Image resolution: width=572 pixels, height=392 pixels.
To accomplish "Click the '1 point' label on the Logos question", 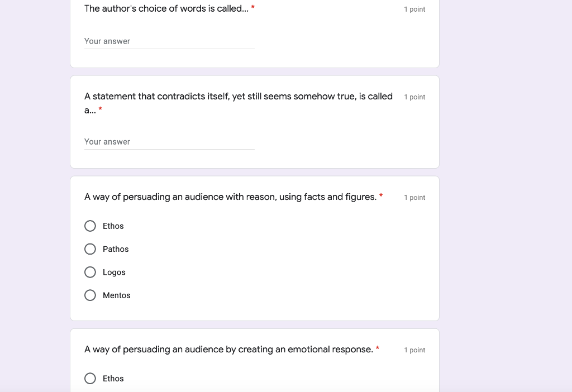I will 414,197.
